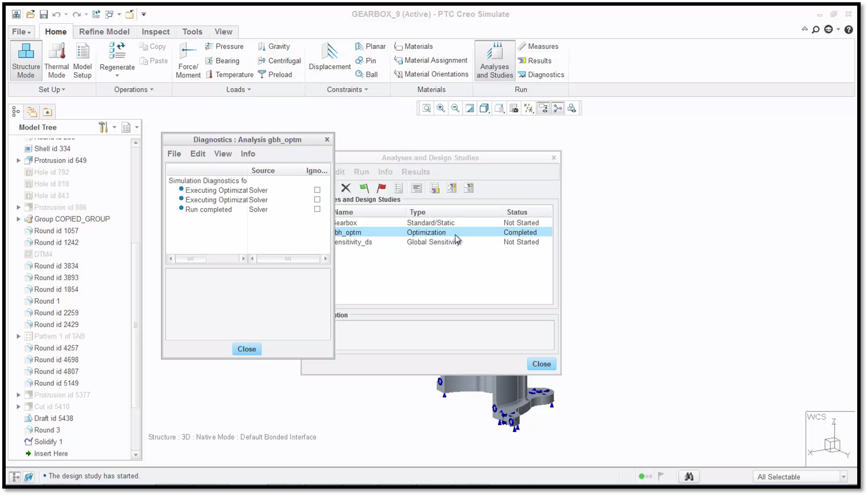This screenshot has height=496, width=868.
Task: Open Edit menu in Diagnostics dialog
Action: 198,154
